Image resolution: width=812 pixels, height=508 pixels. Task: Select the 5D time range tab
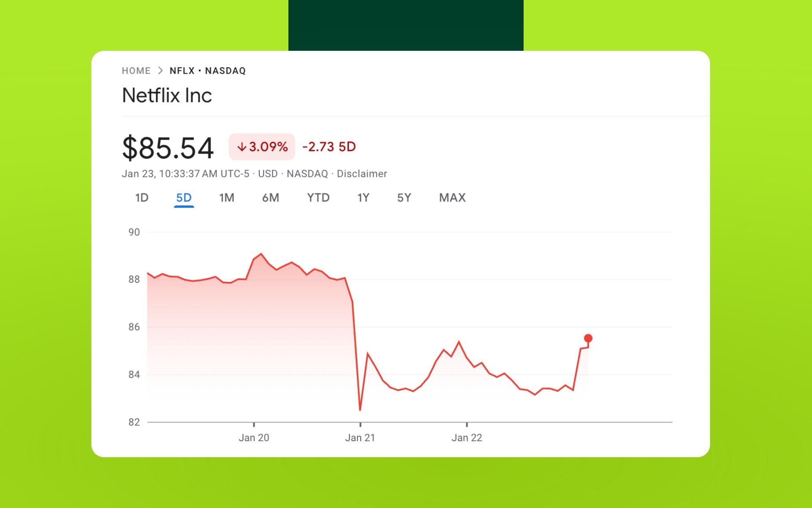184,198
